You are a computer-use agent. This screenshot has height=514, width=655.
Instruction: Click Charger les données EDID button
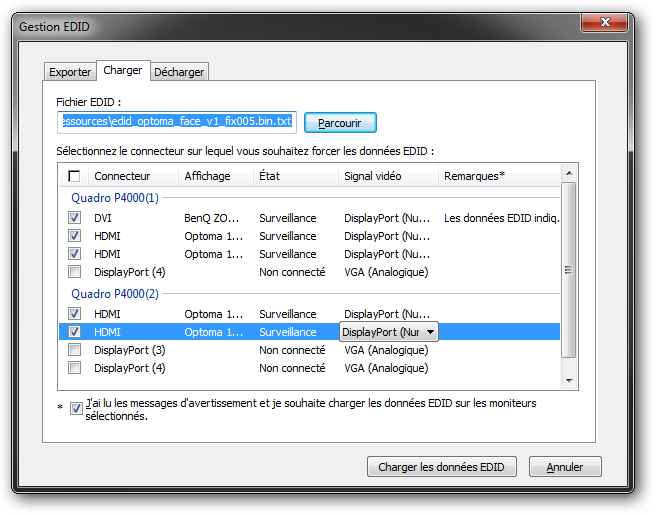coord(441,467)
